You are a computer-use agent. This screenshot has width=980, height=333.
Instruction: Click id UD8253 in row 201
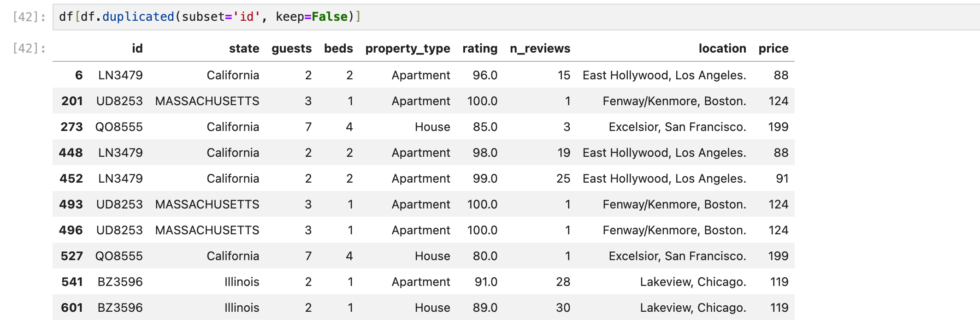120,101
